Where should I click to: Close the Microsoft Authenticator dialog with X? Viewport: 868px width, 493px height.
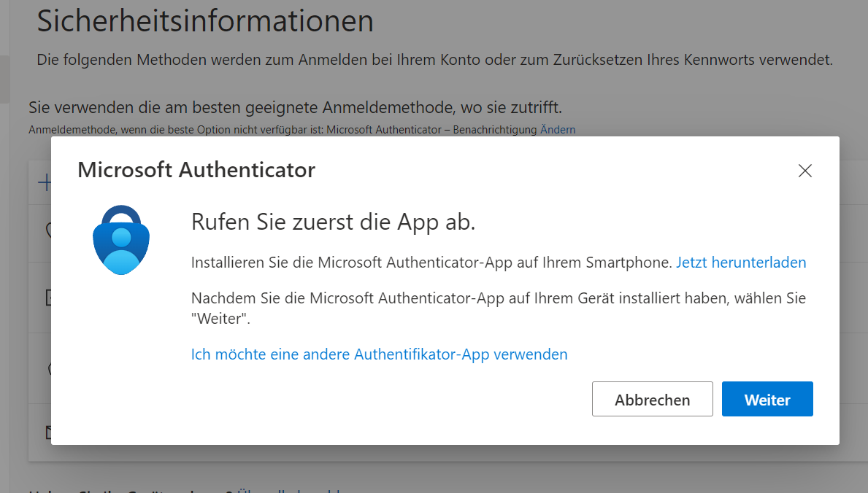tap(804, 171)
